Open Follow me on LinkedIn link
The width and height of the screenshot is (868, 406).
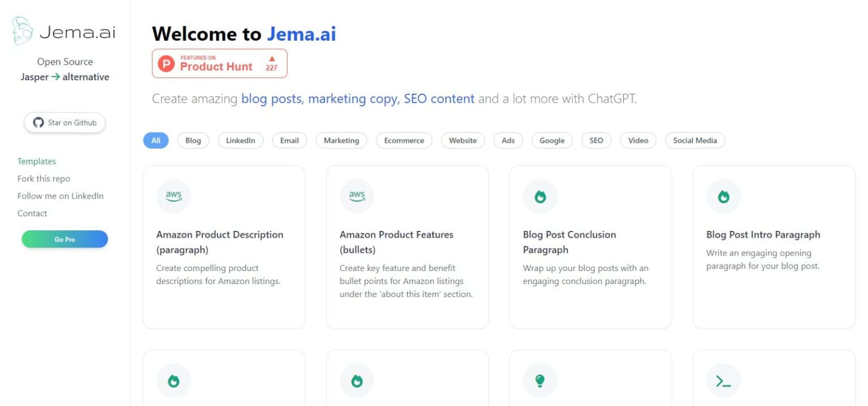click(60, 196)
